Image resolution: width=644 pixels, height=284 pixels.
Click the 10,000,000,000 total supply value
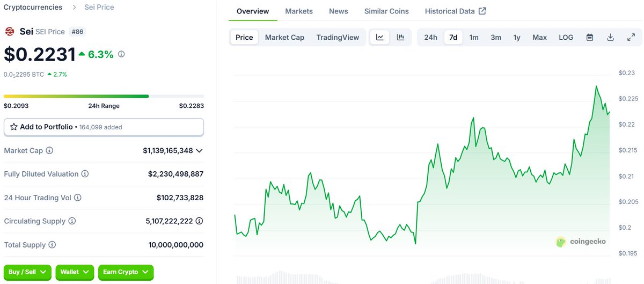[176, 245]
